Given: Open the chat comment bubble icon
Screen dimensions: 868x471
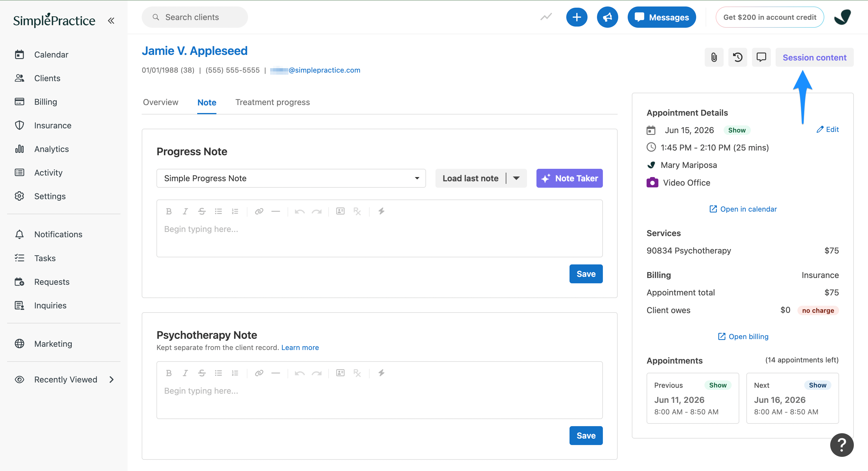Looking at the screenshot, I should [x=761, y=57].
